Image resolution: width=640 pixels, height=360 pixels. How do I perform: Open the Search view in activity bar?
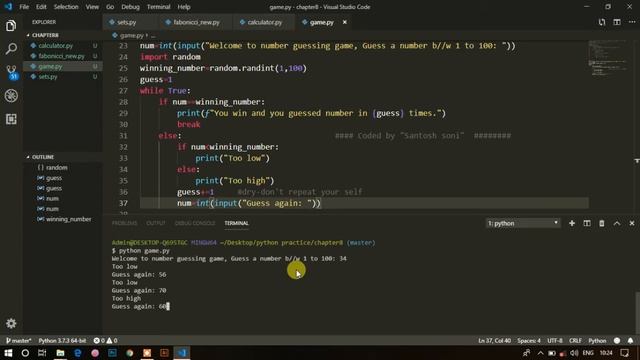[x=11, y=49]
